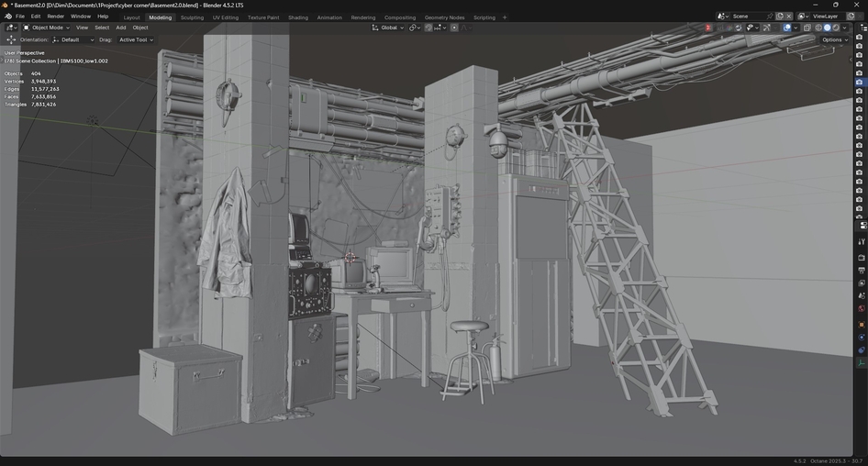Image resolution: width=868 pixels, height=466 pixels.
Task: Toggle X-ray view in viewport header
Action: pyautogui.click(x=807, y=28)
